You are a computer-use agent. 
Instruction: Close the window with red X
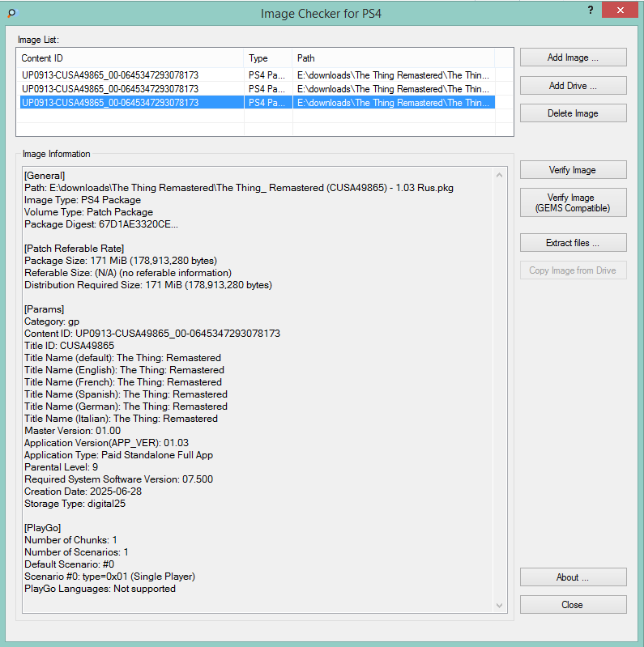tap(620, 11)
